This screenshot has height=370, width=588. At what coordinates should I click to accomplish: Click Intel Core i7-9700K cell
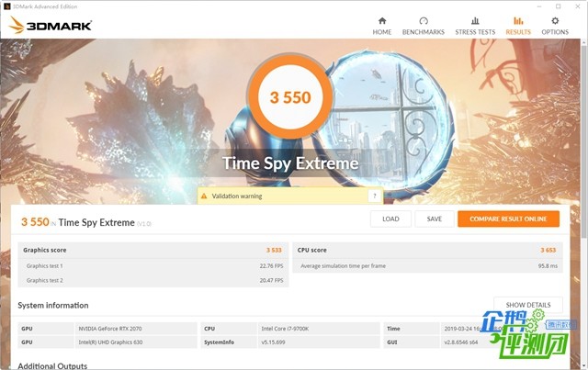(319, 329)
